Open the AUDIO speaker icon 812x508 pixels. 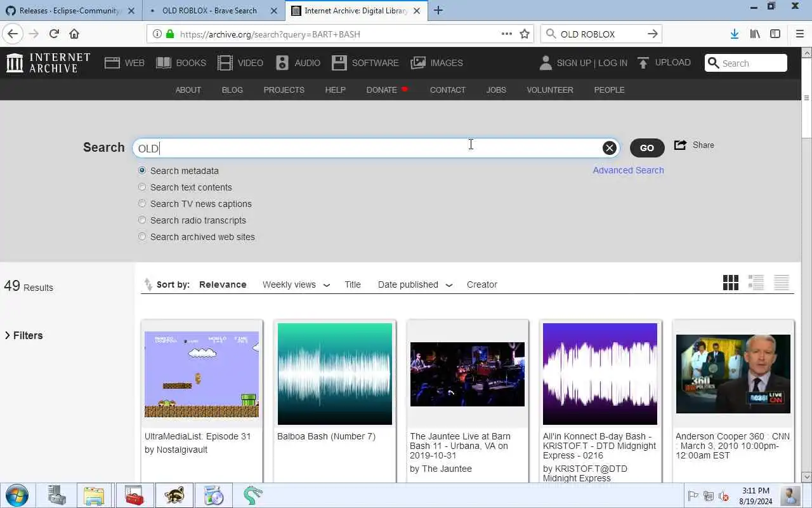282,63
